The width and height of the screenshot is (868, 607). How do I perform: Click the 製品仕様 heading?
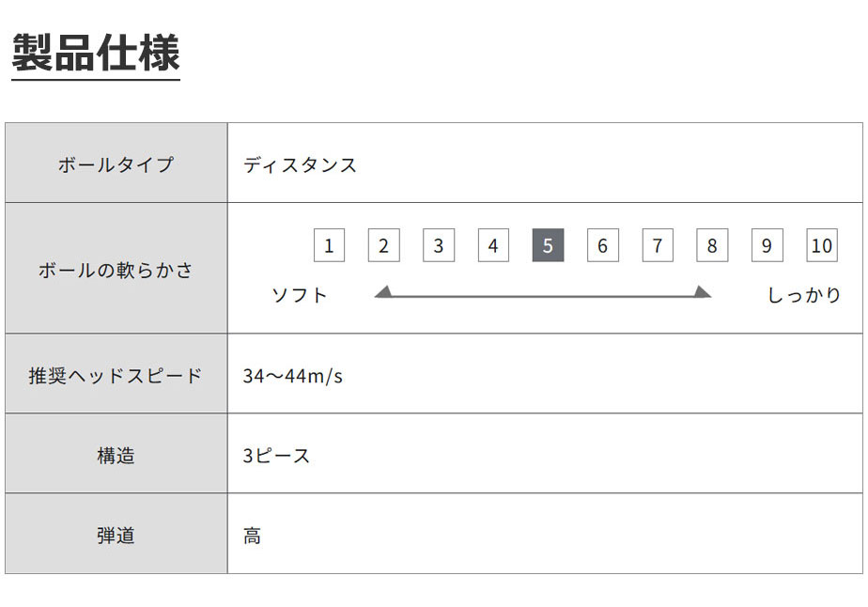click(96, 53)
